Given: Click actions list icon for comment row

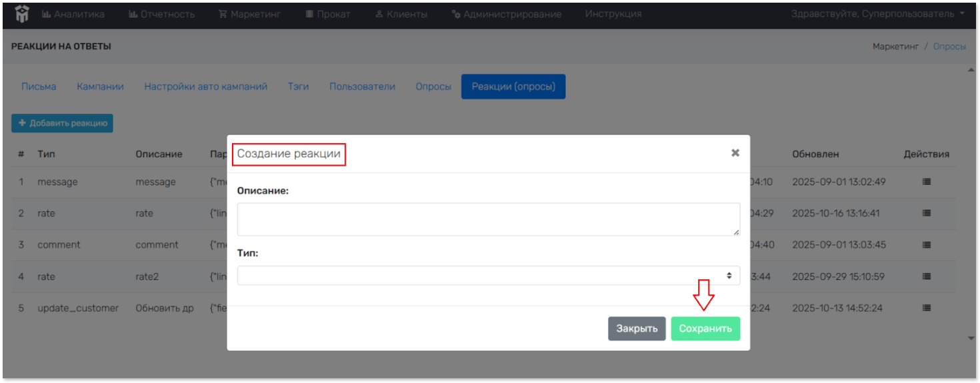Looking at the screenshot, I should (926, 244).
